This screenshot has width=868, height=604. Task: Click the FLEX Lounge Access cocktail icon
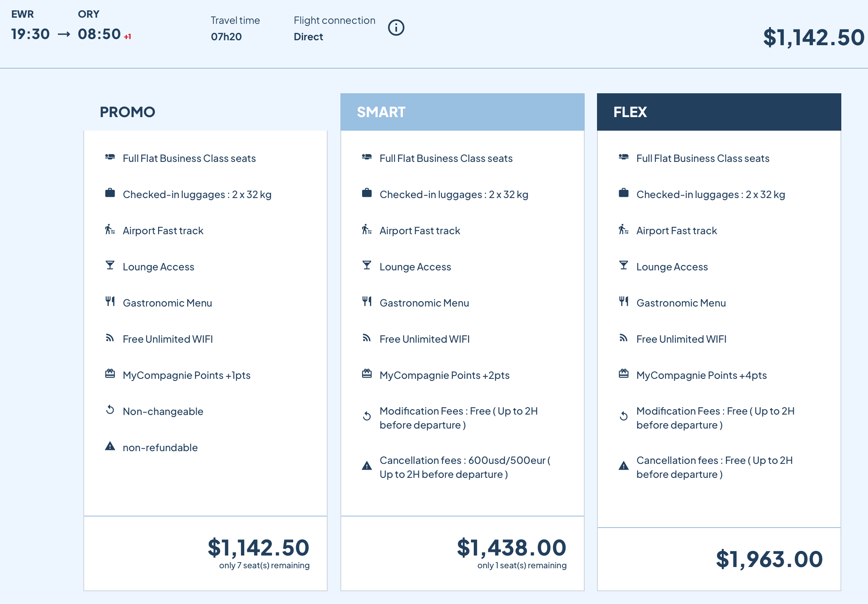623,265
